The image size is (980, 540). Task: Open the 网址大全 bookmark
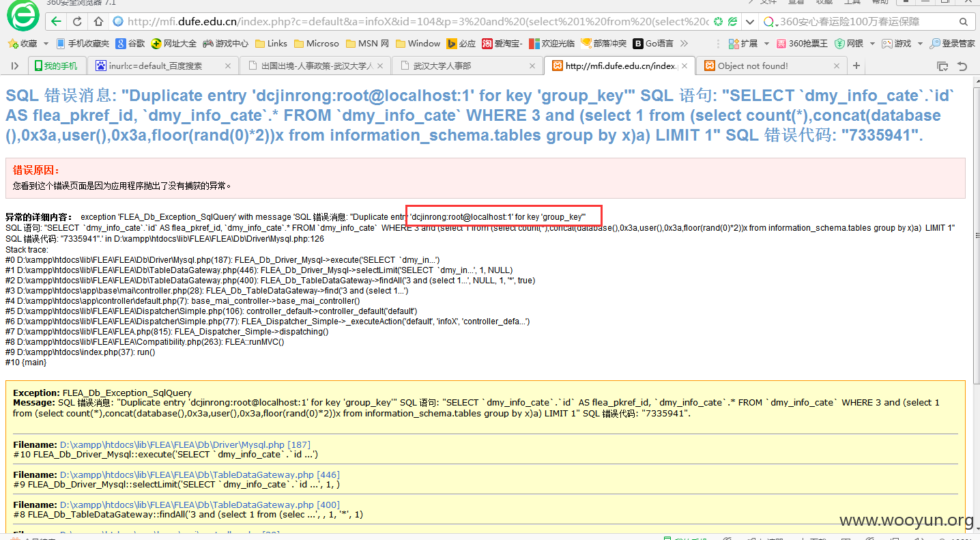tap(173, 44)
